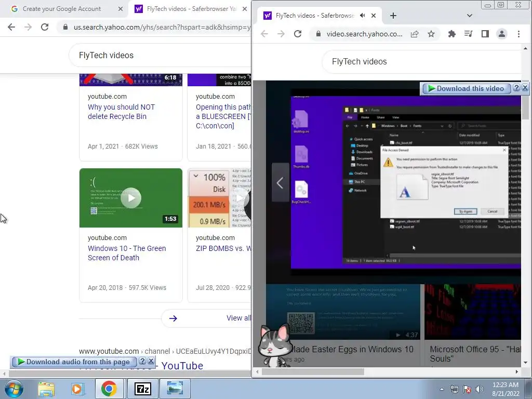532x399 pixels.
Task: Play ZIP BOMBS 100% Disk thumbnail
Action: (x=220, y=198)
